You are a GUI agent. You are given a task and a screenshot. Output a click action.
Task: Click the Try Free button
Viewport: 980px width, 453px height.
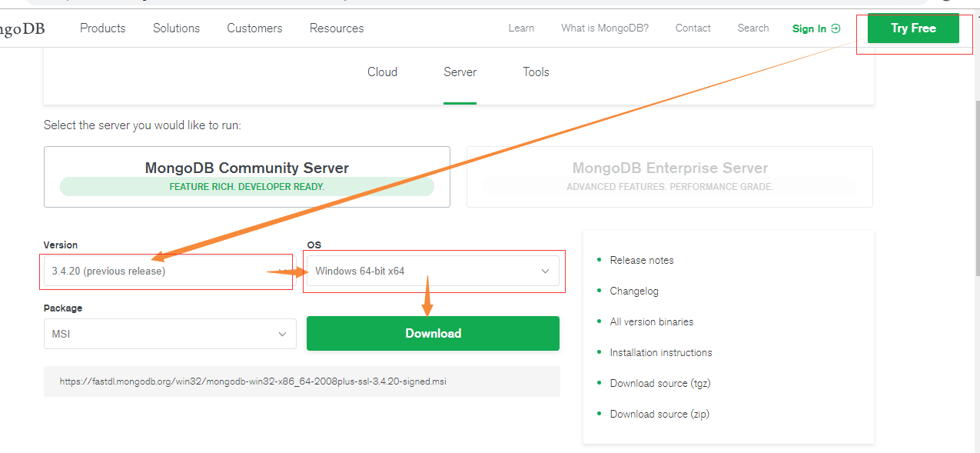click(x=913, y=28)
